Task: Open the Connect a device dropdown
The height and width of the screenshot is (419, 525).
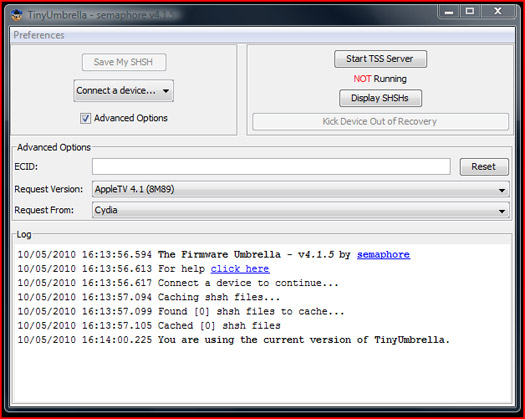Action: pos(123,90)
